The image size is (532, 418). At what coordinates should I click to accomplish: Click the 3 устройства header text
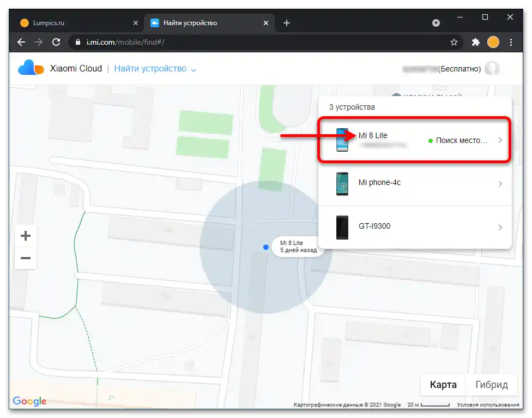click(x=352, y=107)
